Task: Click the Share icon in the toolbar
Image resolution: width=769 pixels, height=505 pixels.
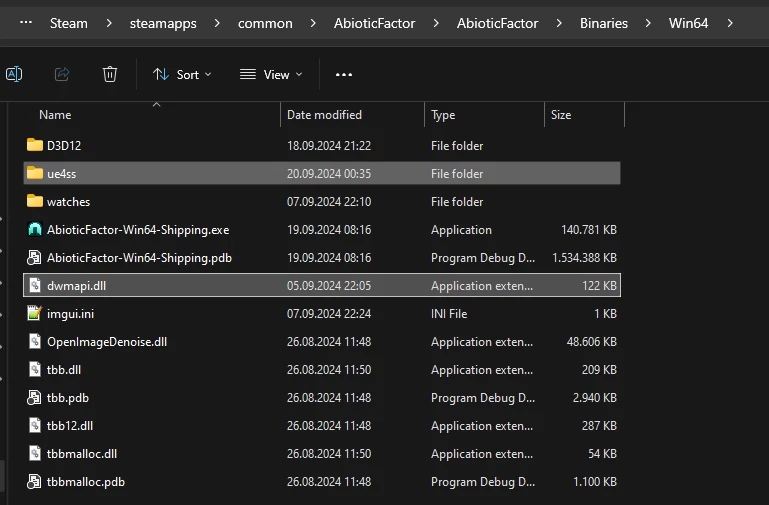Action: (x=62, y=75)
